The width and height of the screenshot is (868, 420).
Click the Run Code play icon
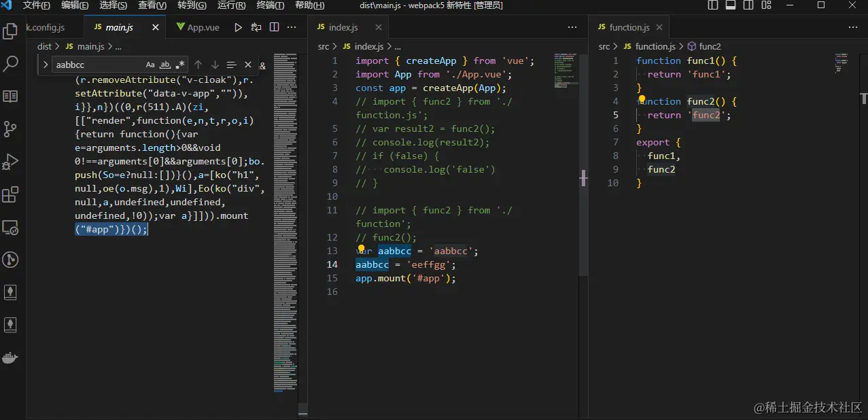coord(238,27)
